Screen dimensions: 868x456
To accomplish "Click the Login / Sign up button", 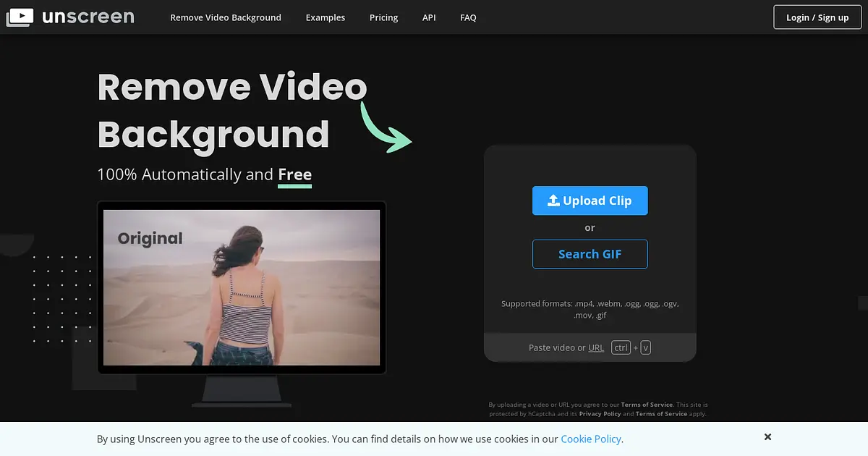I will point(817,17).
